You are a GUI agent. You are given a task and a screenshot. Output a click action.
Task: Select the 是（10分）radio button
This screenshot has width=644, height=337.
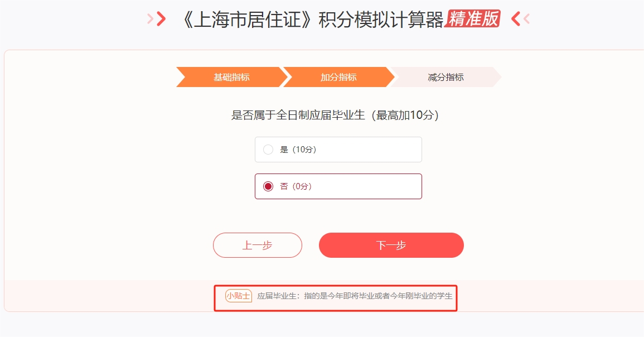[x=268, y=150]
